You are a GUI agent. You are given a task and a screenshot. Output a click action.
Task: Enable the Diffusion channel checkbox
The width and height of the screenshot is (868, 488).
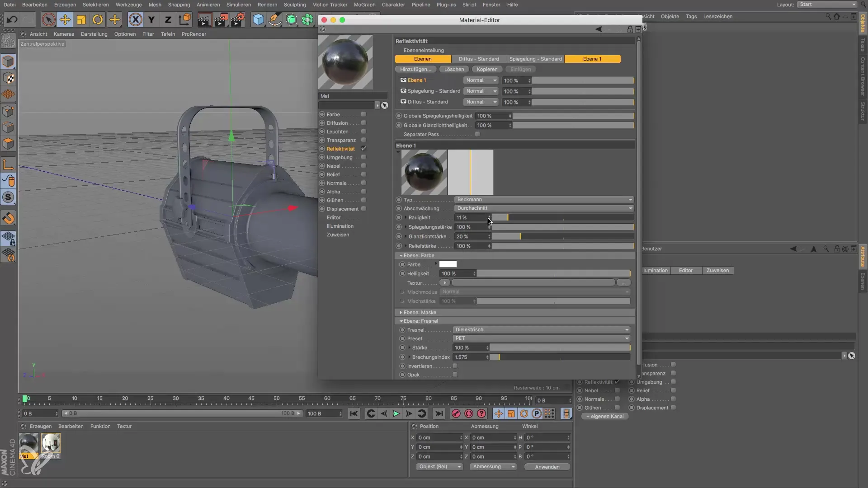pos(363,123)
